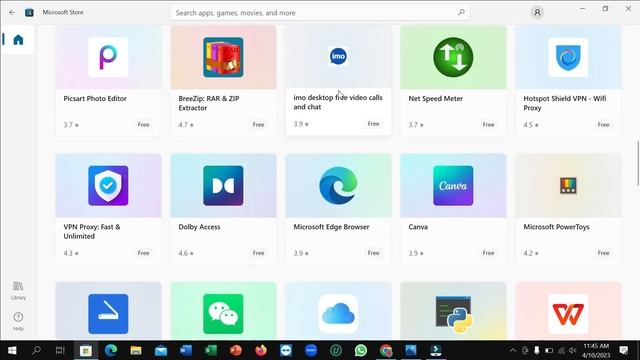Click the 4.7 rating on BreeZip card
This screenshot has height=360, width=640.
(x=186, y=124)
